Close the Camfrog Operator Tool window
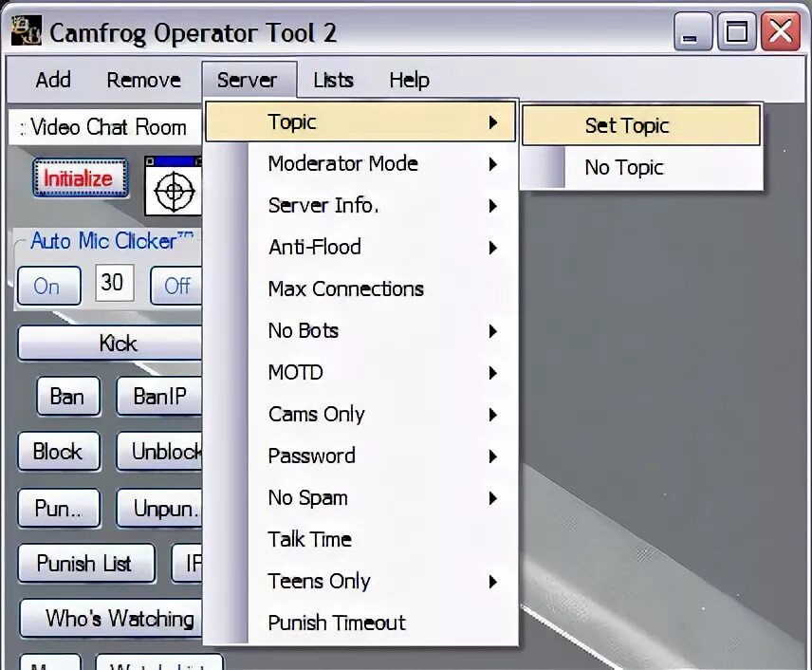Screen dimensions: 812x670 tap(781, 31)
